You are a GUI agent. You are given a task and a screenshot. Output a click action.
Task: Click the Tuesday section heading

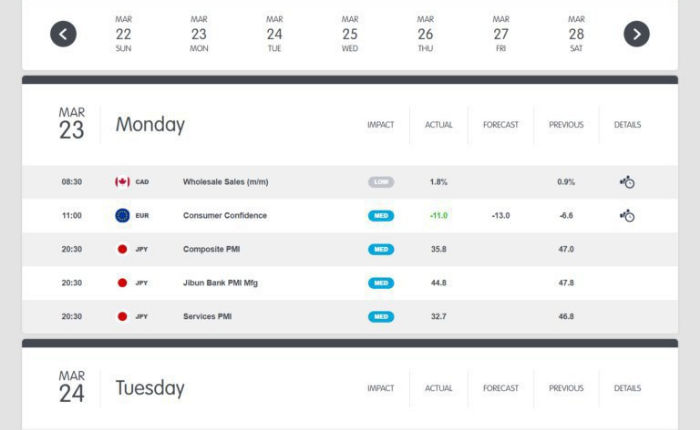150,388
